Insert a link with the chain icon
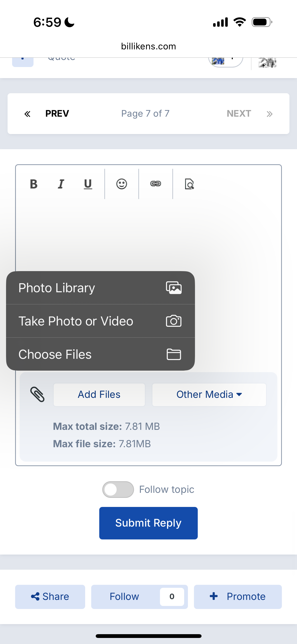 [155, 184]
